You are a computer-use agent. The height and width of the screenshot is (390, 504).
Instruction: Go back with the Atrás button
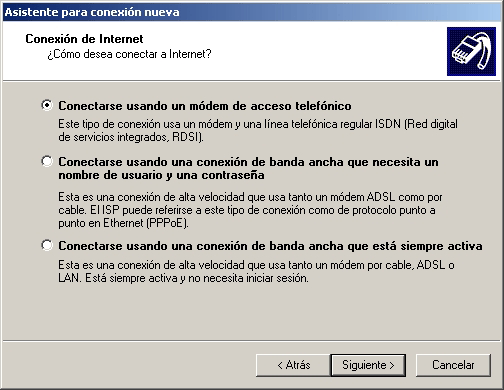293,365
